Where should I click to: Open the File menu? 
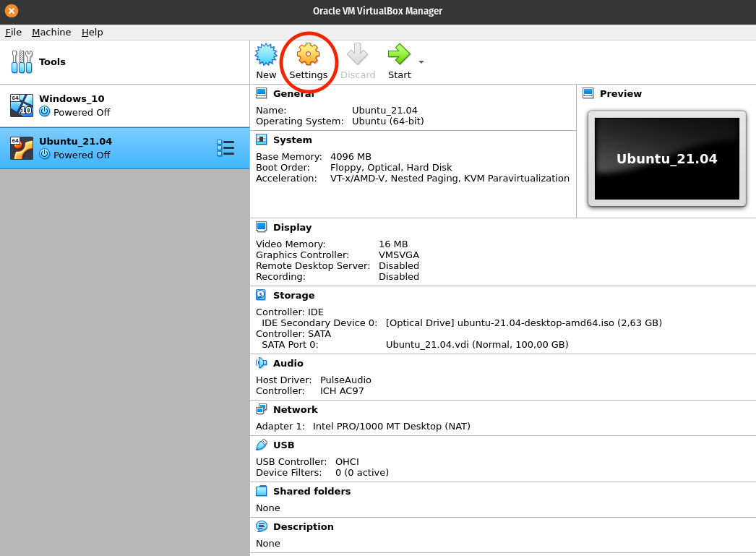click(13, 32)
